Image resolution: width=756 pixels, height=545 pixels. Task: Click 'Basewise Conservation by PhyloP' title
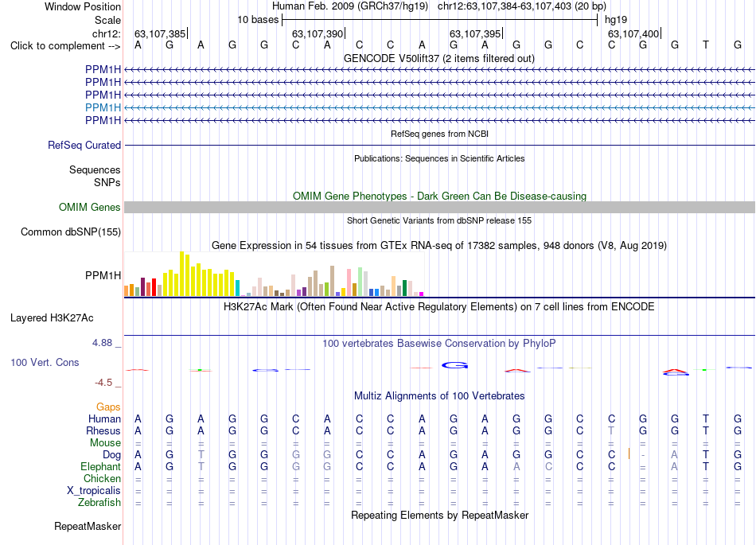438,344
